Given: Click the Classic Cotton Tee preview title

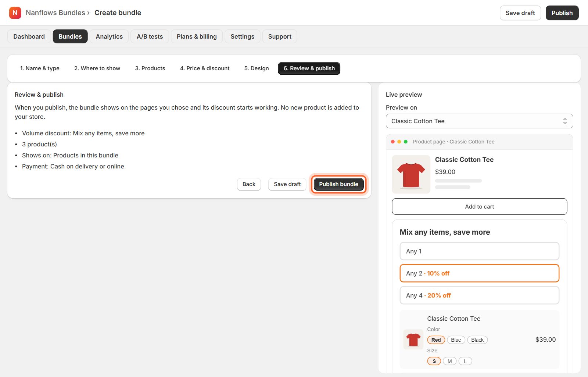Looking at the screenshot, I should [464, 160].
